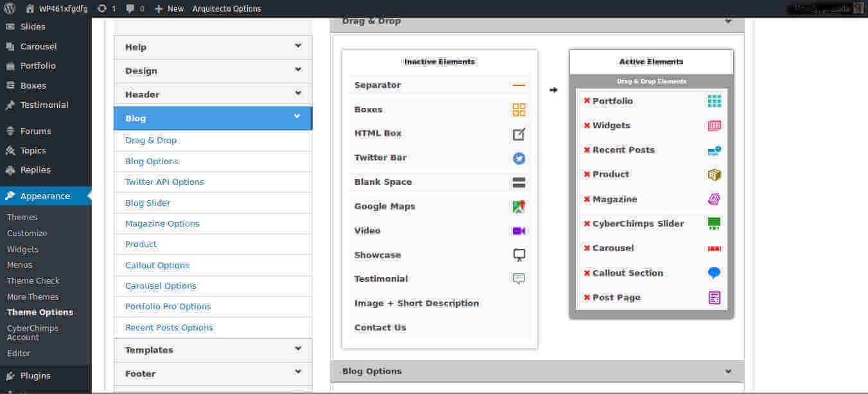Open the Callout Options link
The width and height of the screenshot is (868, 394).
coord(157,265)
